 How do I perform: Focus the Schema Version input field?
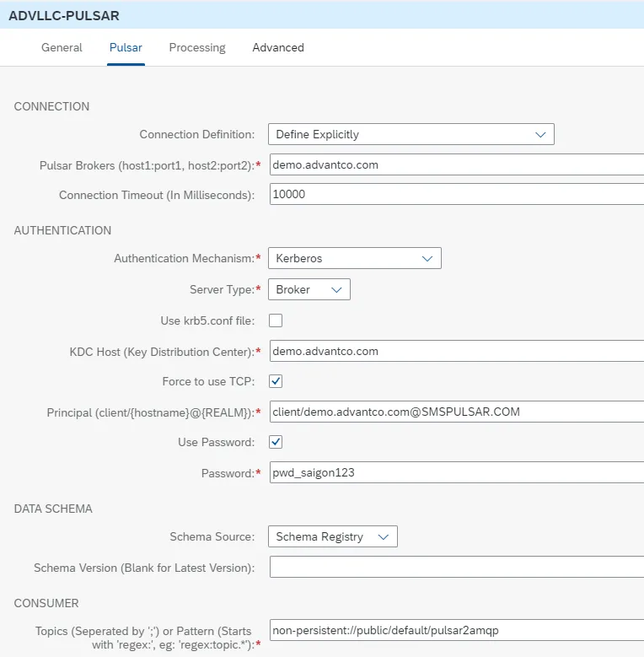(x=456, y=568)
